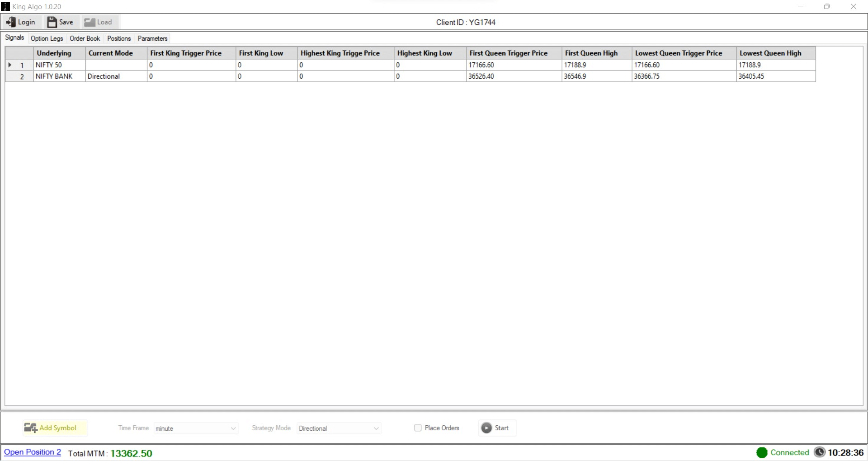Screen dimensions: 868x461
Task: Click the Add Symbol button
Action: tap(55, 428)
